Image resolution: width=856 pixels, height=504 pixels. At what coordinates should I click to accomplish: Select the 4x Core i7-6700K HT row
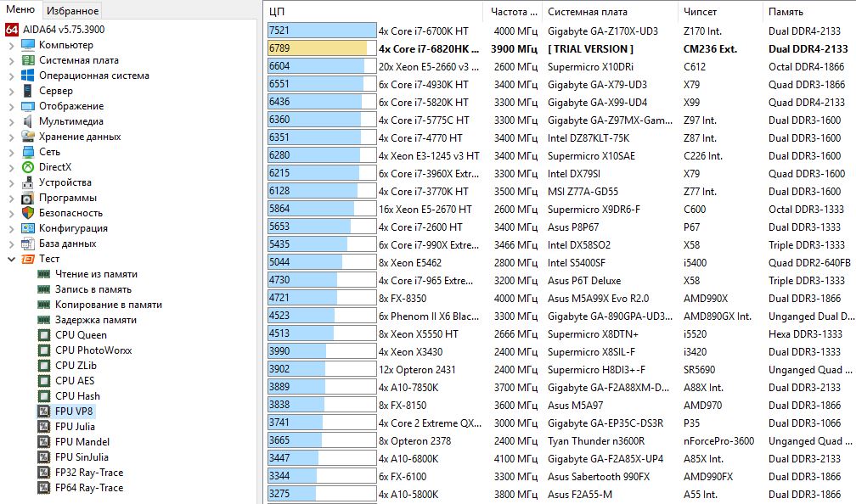click(560, 31)
